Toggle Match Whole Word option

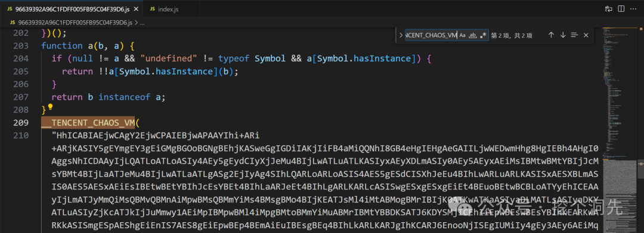(473, 35)
